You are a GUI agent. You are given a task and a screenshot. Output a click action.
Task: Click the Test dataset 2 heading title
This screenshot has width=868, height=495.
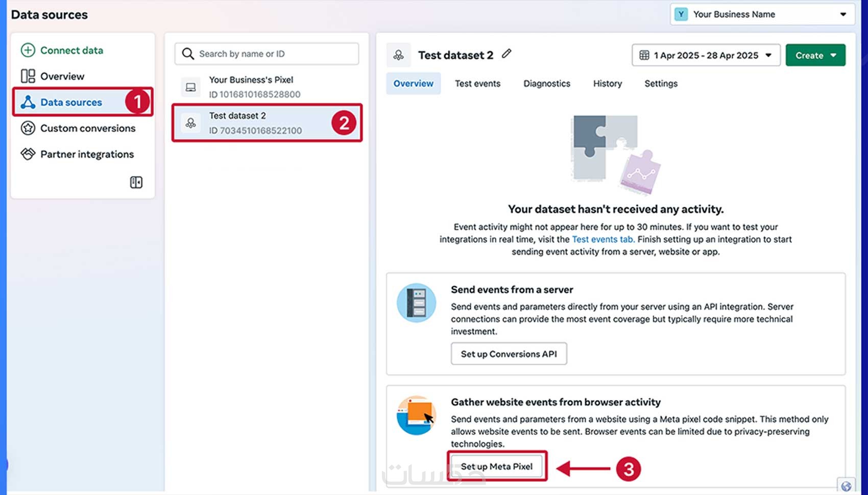pos(455,55)
